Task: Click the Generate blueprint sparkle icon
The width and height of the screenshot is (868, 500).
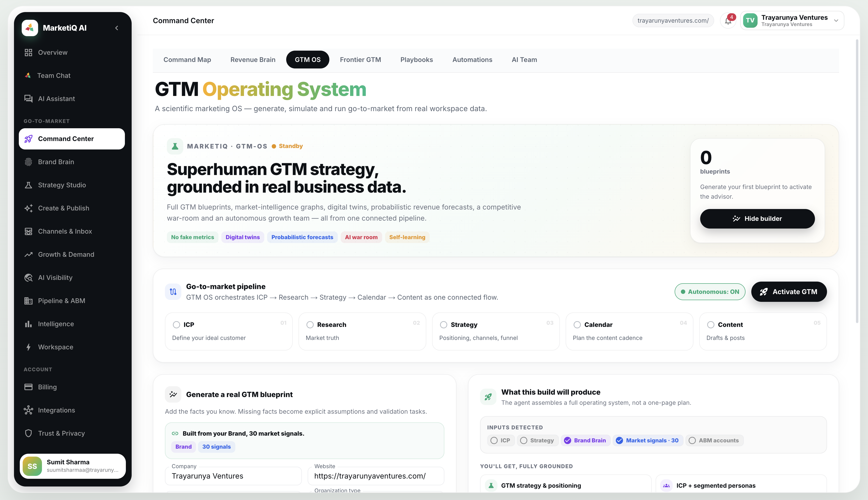Action: pyautogui.click(x=173, y=395)
